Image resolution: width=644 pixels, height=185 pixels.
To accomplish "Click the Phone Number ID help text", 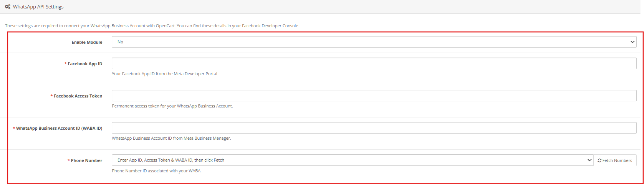I will click(157, 171).
